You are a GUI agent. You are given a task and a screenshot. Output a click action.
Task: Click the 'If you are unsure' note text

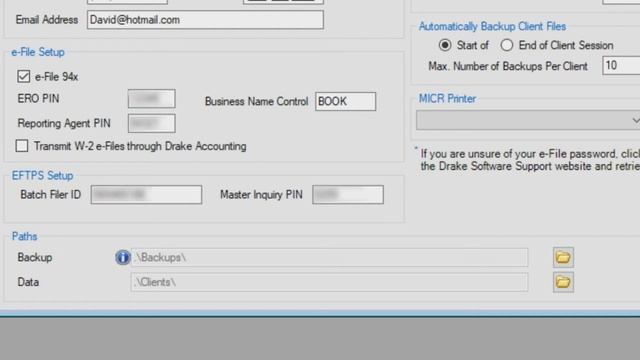tap(530, 160)
